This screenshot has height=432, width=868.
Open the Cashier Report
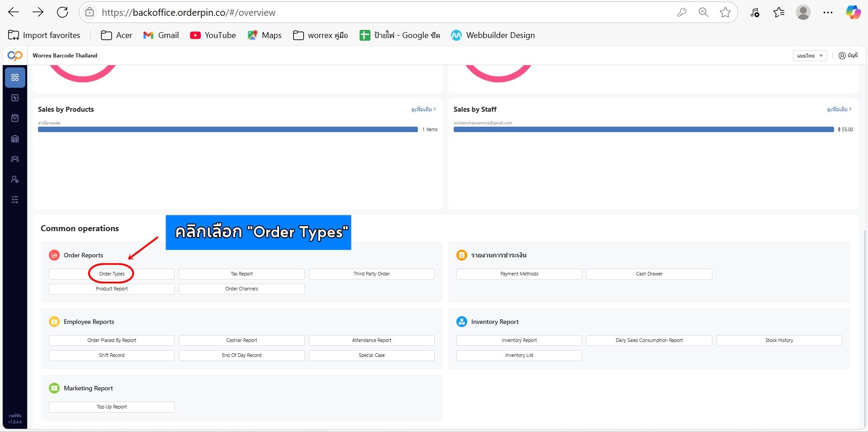(x=242, y=340)
